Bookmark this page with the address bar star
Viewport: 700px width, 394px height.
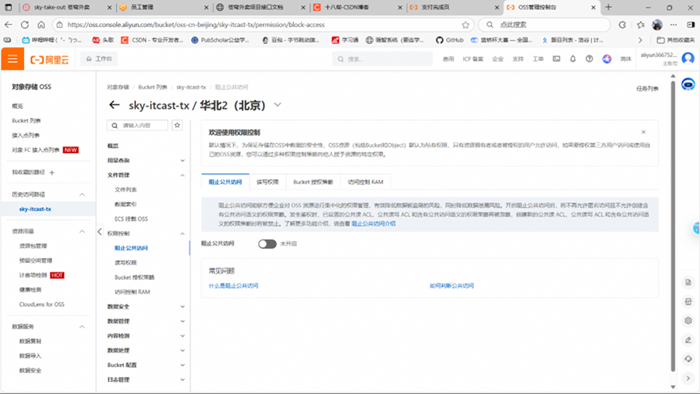tap(466, 25)
